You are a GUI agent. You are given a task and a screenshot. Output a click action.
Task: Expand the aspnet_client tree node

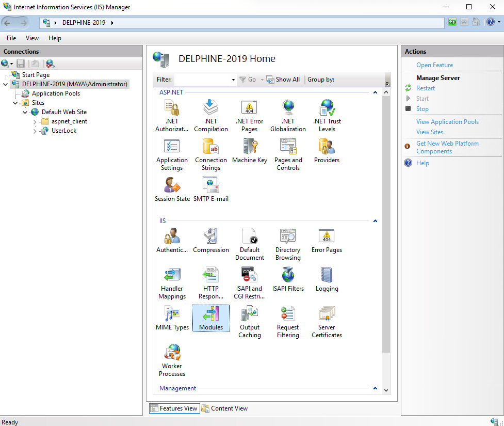click(35, 122)
